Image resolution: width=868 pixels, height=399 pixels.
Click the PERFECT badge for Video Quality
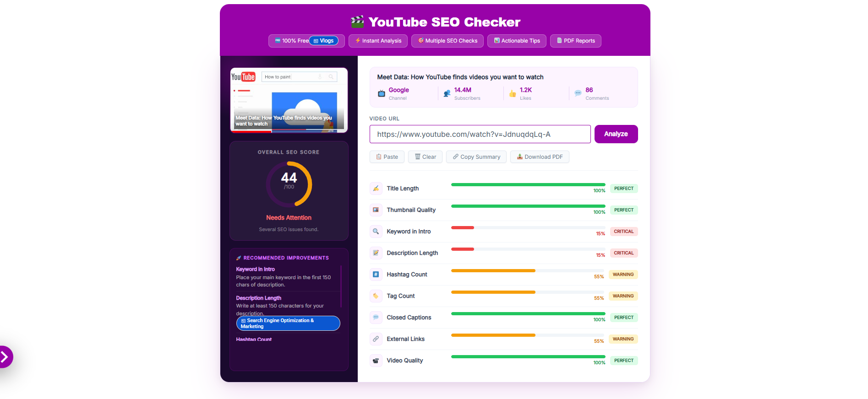[624, 361]
